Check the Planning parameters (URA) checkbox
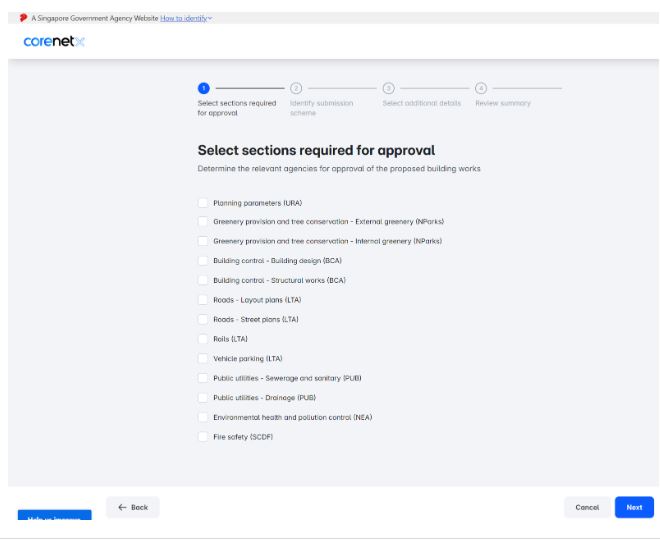This screenshot has width=660, height=541. (x=203, y=203)
